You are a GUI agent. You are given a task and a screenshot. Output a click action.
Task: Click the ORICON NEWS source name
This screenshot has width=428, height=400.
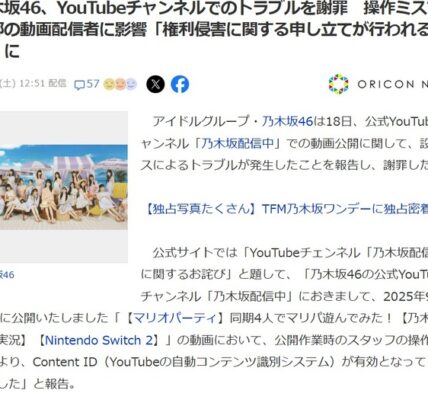click(393, 84)
